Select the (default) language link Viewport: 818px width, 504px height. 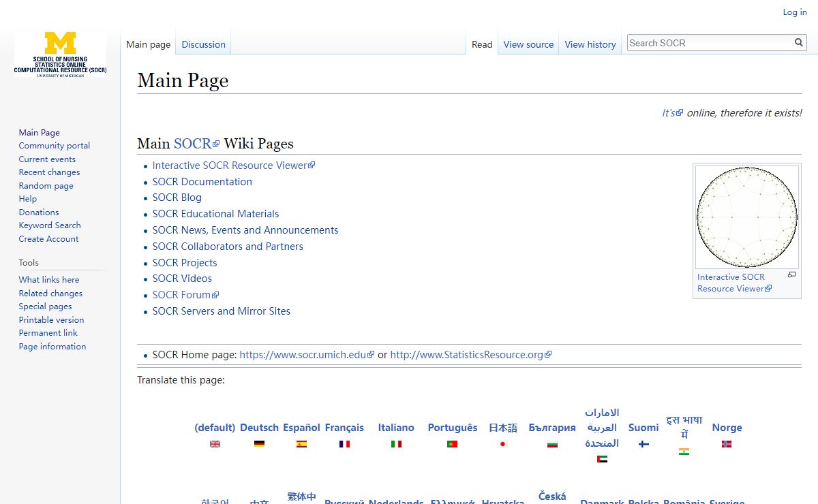click(x=215, y=428)
